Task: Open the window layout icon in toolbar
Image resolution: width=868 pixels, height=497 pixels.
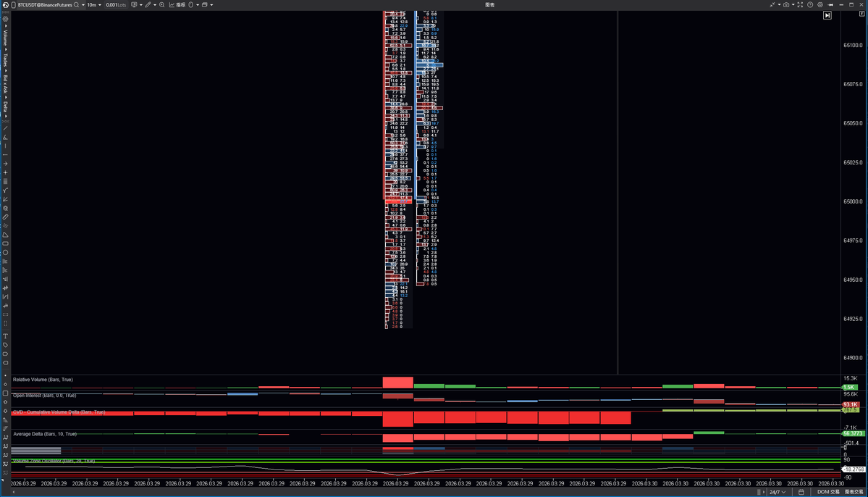Action: pyautogui.click(x=205, y=5)
